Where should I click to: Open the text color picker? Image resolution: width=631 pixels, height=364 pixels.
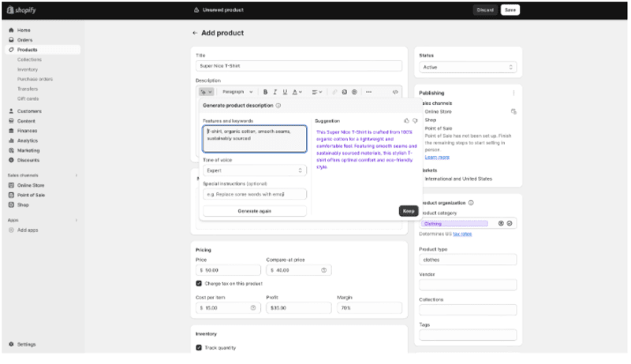[x=297, y=92]
